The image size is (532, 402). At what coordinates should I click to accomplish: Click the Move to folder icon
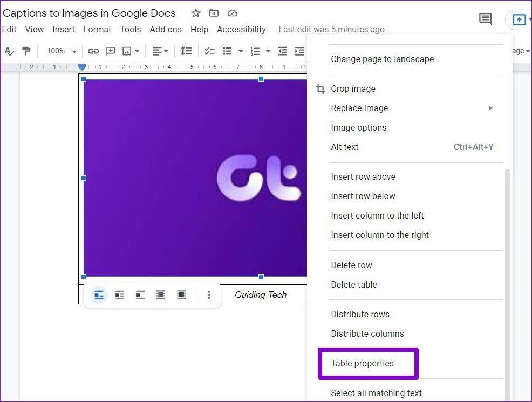pyautogui.click(x=214, y=13)
